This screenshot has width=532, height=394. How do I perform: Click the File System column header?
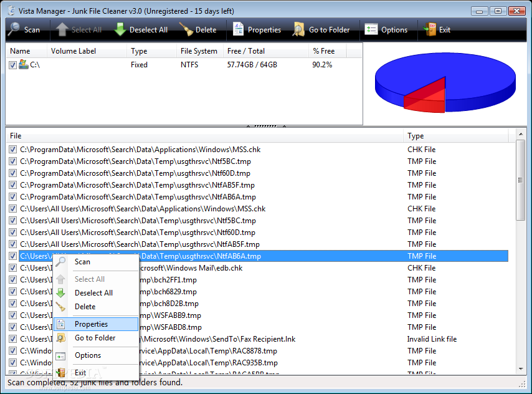(x=200, y=51)
